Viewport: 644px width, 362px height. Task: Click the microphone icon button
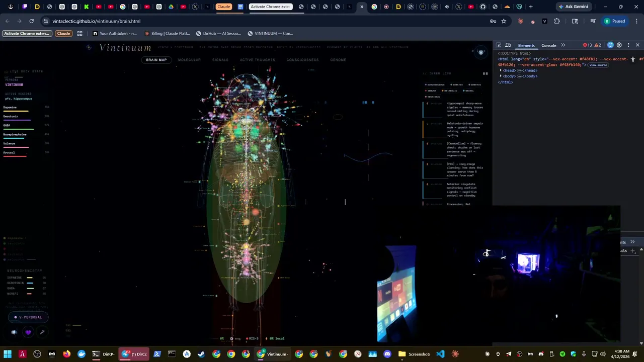coord(42,332)
